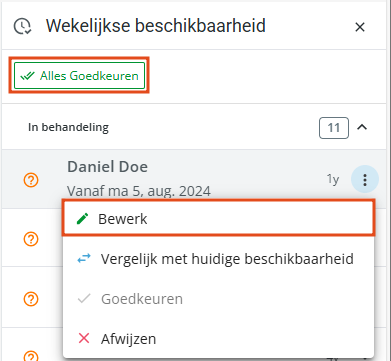391x361 pixels.
Task: Close the Wekelijkse beschikbaarheid panel
Action: (x=360, y=27)
